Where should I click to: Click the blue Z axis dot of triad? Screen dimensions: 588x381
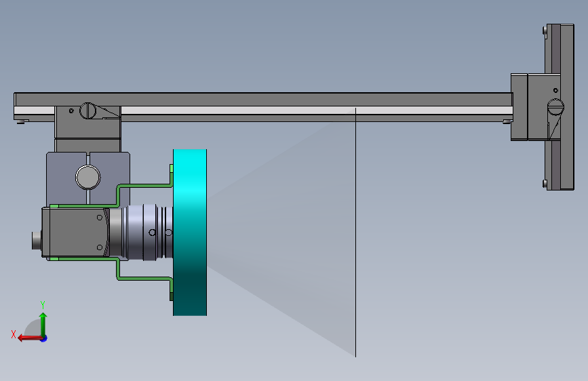coord(44,338)
